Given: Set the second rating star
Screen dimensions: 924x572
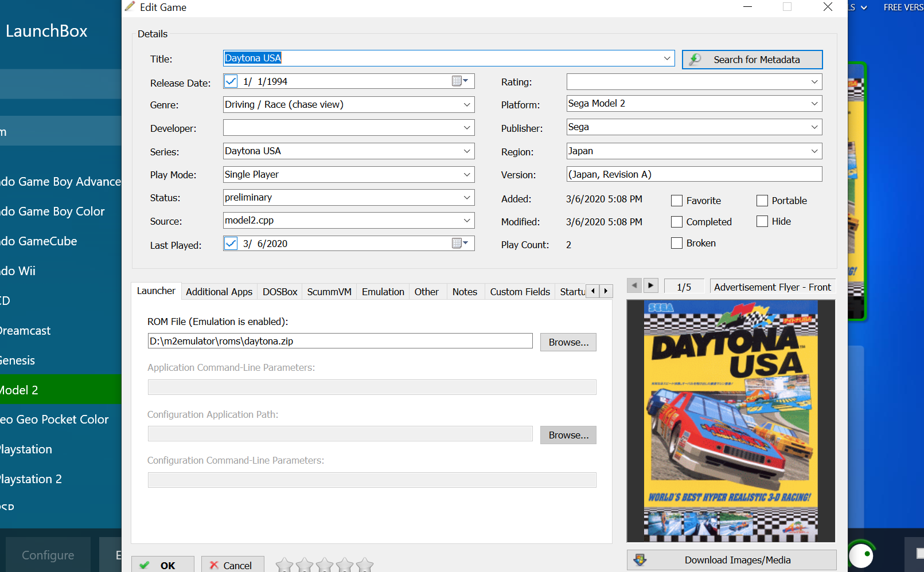Looking at the screenshot, I should (x=305, y=565).
